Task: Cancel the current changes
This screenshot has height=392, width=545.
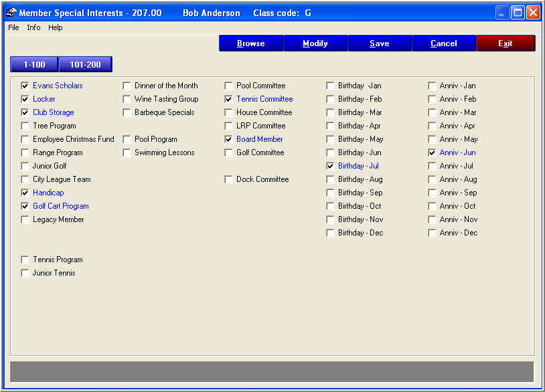Action: (444, 43)
